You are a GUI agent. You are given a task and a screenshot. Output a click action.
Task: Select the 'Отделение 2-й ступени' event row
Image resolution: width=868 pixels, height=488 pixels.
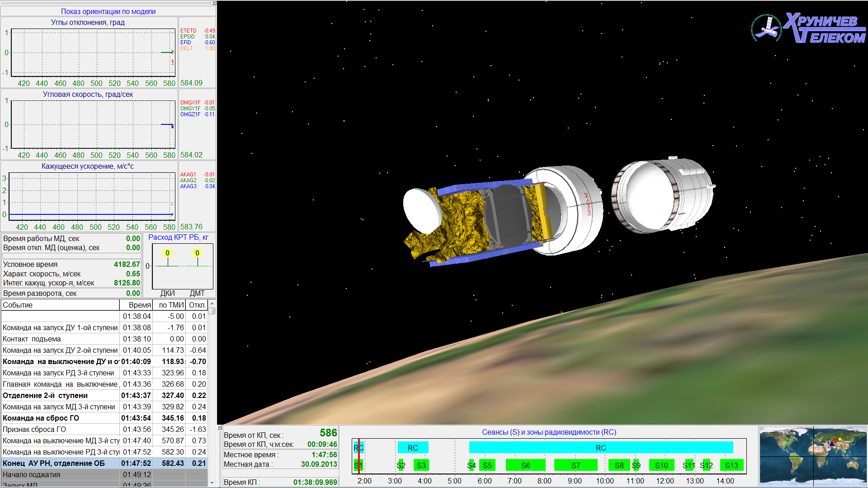[60, 395]
